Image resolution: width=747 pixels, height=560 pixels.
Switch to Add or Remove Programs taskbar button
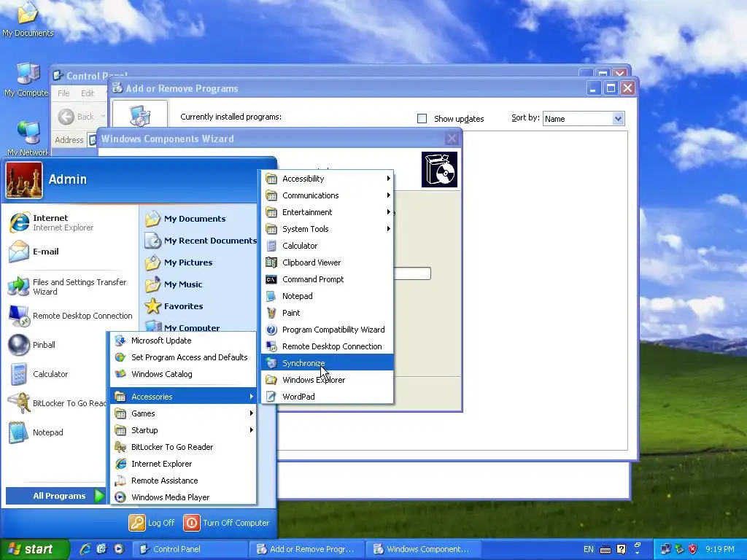(307, 549)
